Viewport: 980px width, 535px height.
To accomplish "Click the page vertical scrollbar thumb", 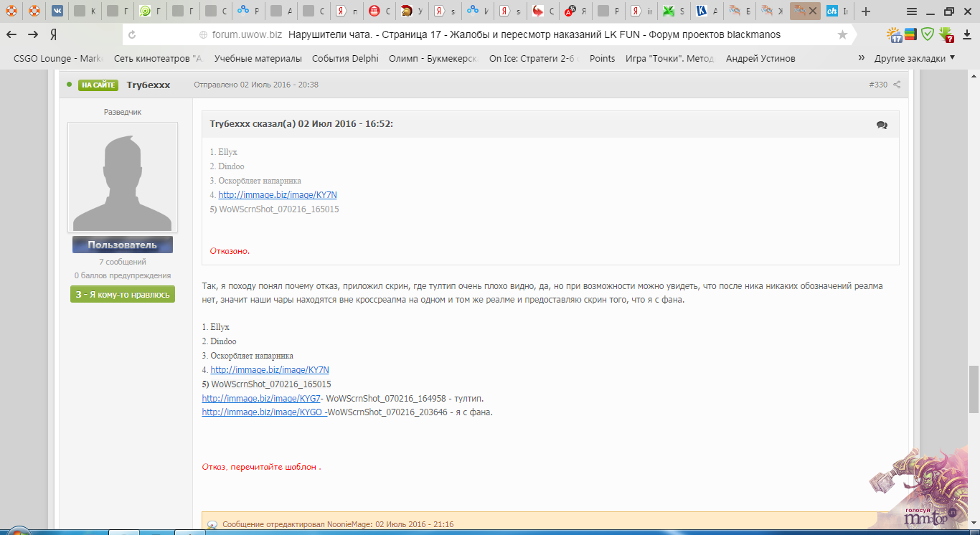I will pos(974,389).
